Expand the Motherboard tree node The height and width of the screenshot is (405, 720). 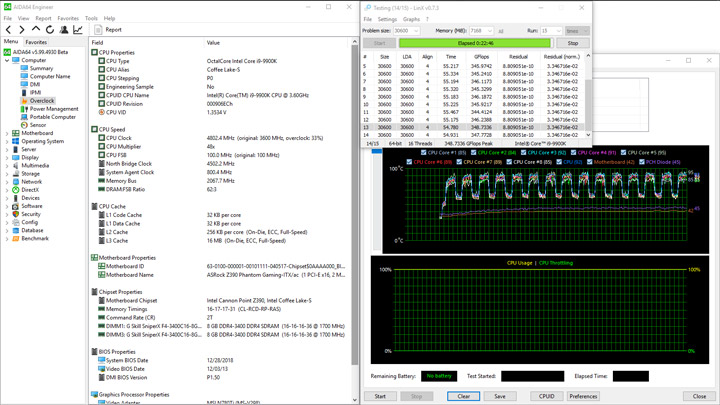7,133
